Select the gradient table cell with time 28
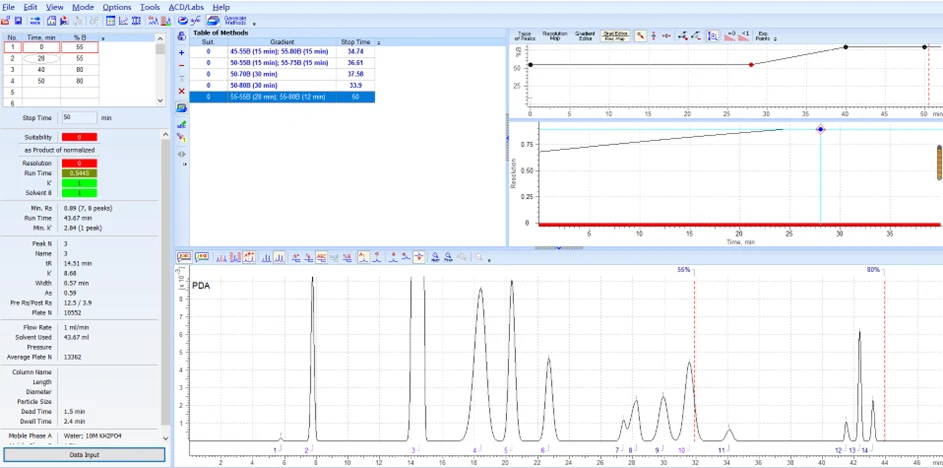The width and height of the screenshot is (943, 468). pyautogui.click(x=41, y=59)
